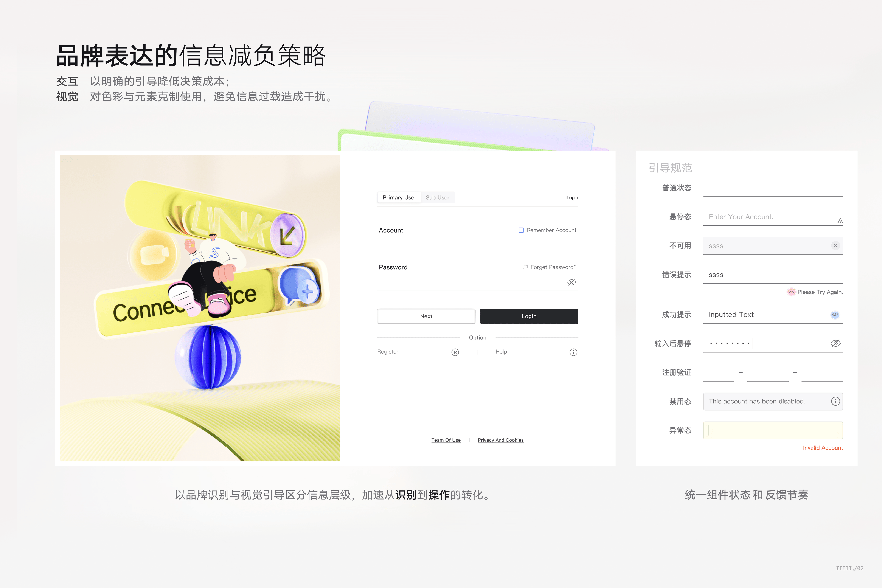882x588 pixels.
Task: Toggle password visibility eye in login form
Action: (571, 282)
